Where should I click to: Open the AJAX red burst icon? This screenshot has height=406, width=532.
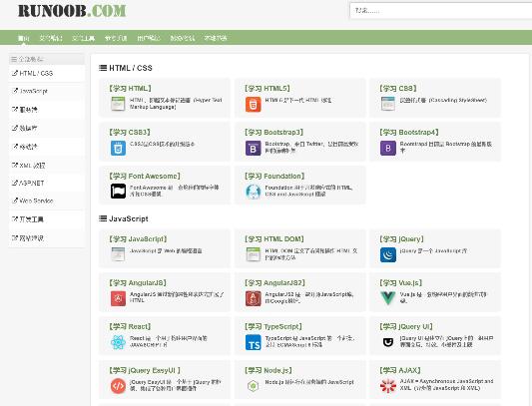click(x=388, y=386)
